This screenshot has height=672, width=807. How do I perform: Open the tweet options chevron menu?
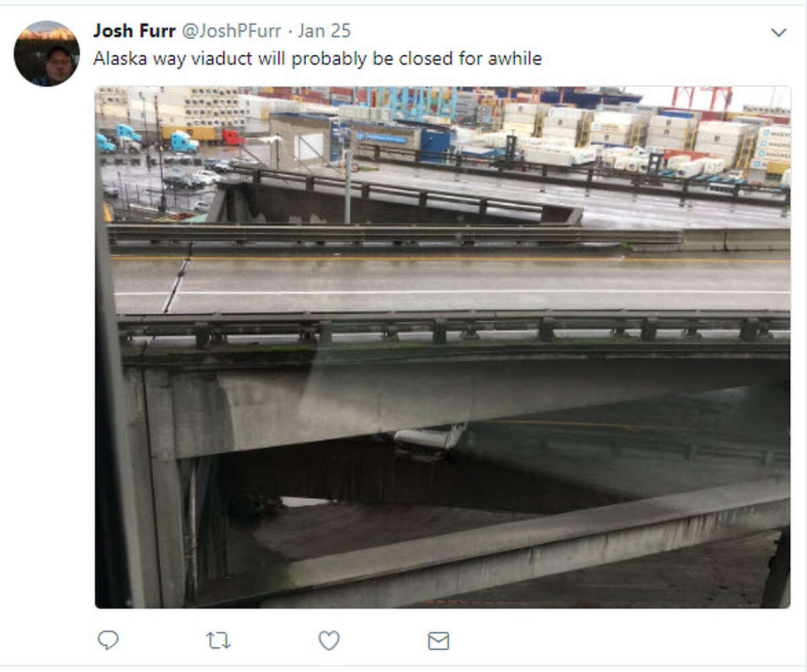(x=778, y=32)
